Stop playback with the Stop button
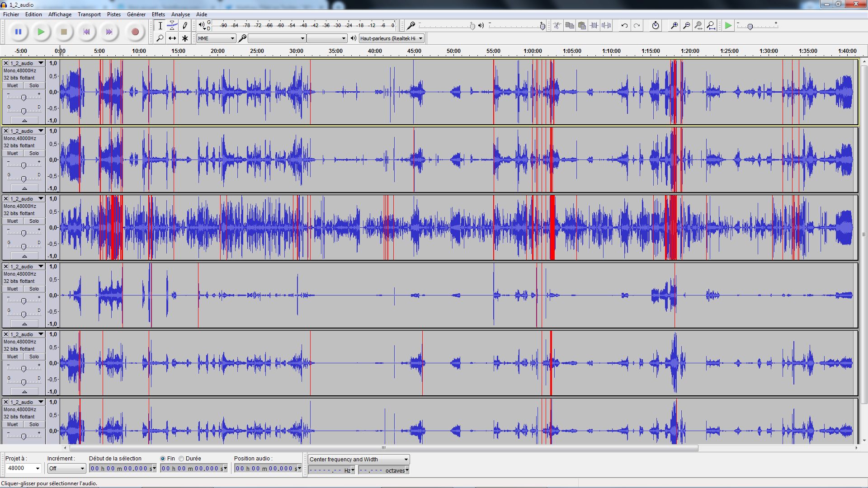 (x=64, y=32)
